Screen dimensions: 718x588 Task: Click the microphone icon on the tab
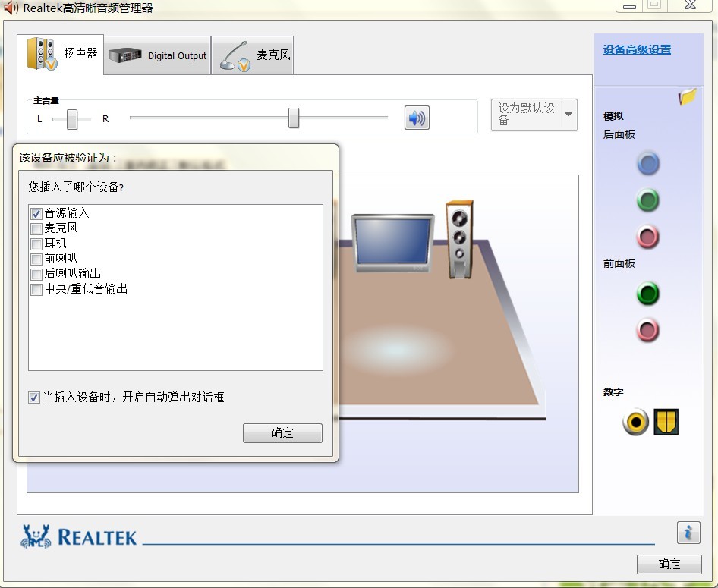[235, 57]
